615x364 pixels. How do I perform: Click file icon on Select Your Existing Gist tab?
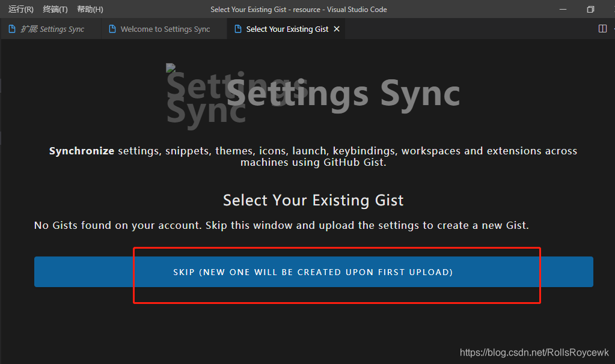pyautogui.click(x=237, y=29)
